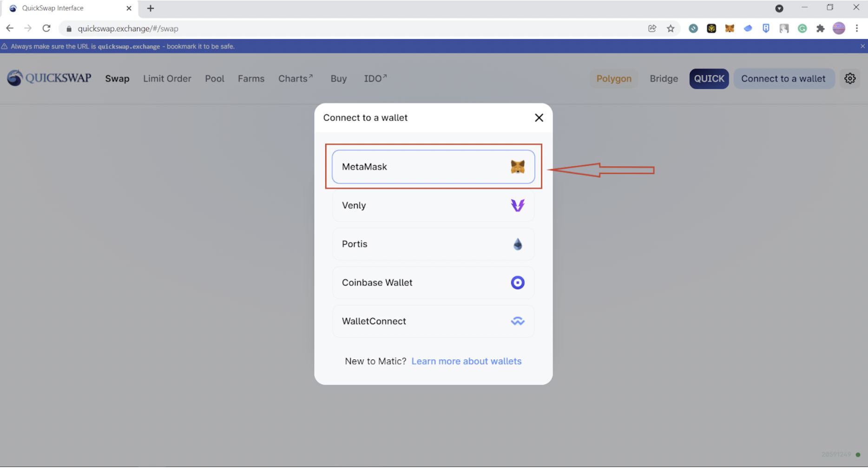This screenshot has height=468, width=868.
Task: Choose Coinbase Wallet option
Action: pos(433,282)
